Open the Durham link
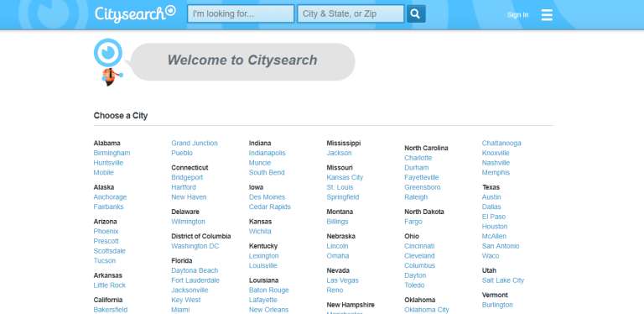Image resolution: width=644 pixels, height=314 pixels. [417, 168]
